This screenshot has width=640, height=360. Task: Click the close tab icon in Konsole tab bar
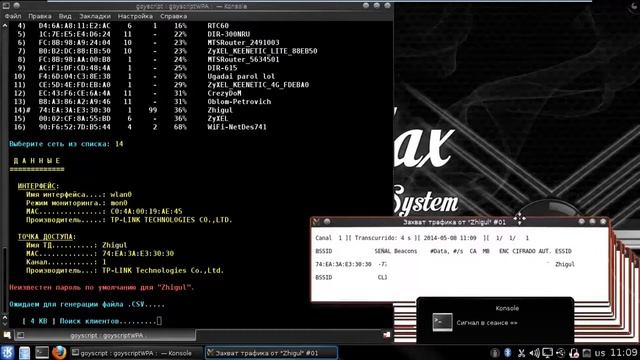pyautogui.click(x=387, y=335)
